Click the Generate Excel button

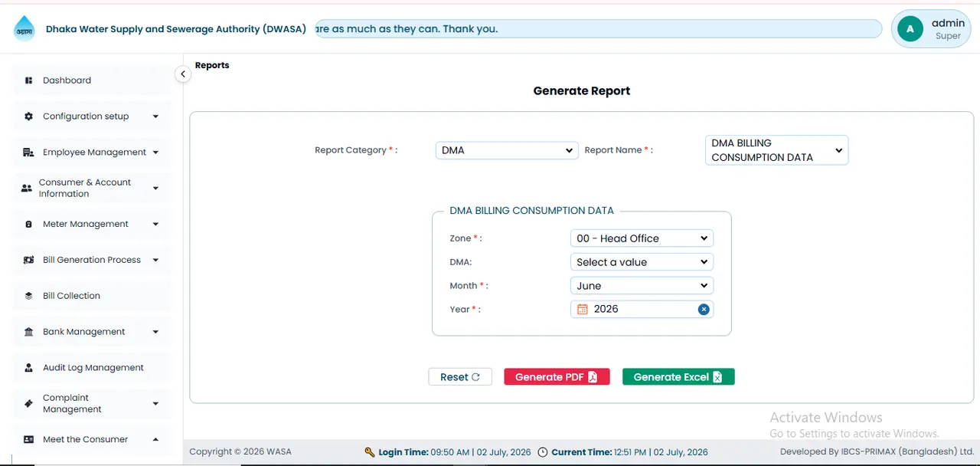[678, 377]
